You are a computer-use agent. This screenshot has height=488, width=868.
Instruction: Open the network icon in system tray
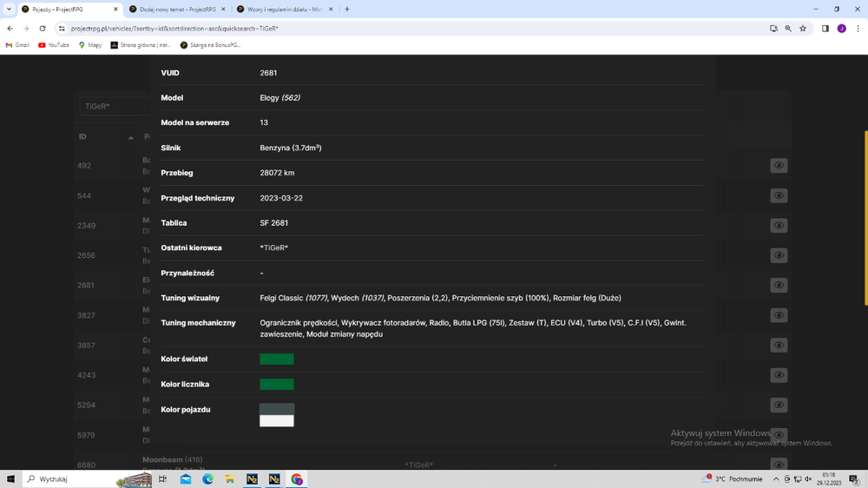coord(798,478)
